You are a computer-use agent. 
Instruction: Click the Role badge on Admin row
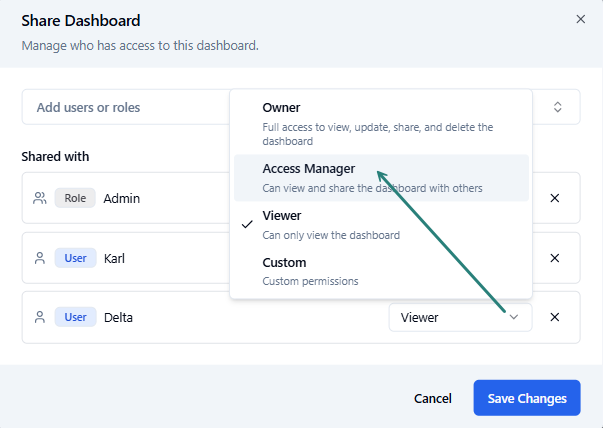75,198
